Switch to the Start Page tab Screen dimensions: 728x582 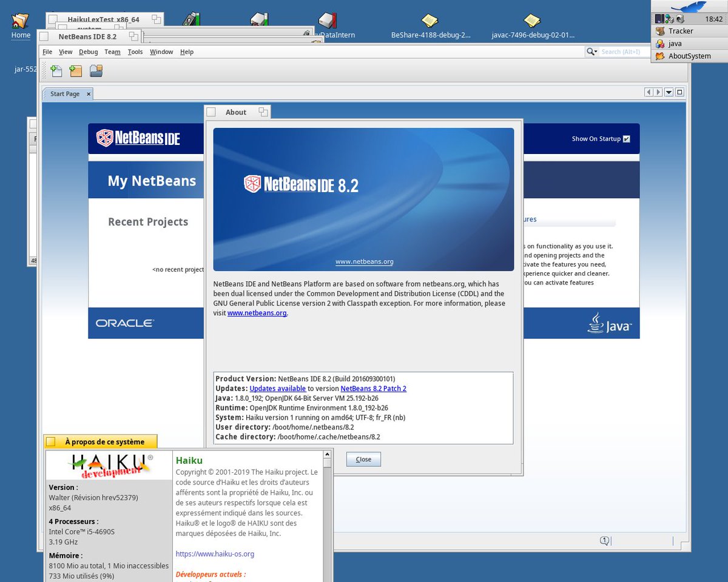coord(64,93)
